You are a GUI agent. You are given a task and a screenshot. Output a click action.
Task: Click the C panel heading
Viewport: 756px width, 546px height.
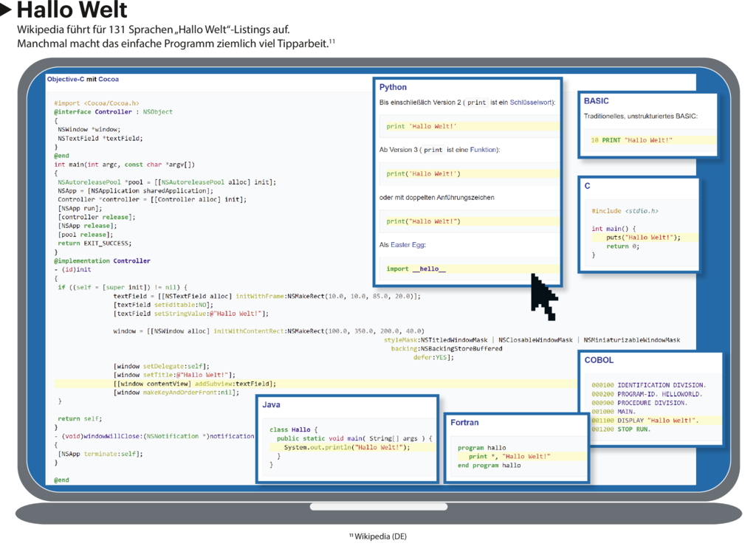[588, 187]
